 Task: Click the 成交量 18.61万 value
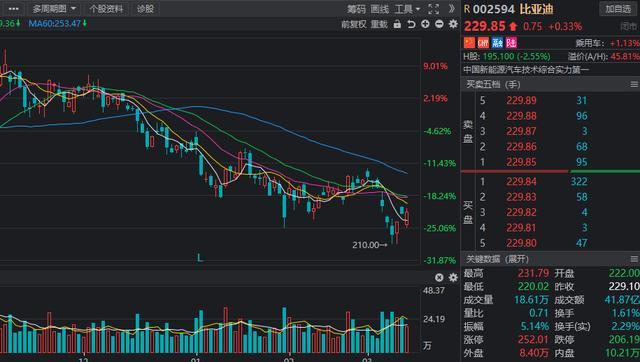531,300
